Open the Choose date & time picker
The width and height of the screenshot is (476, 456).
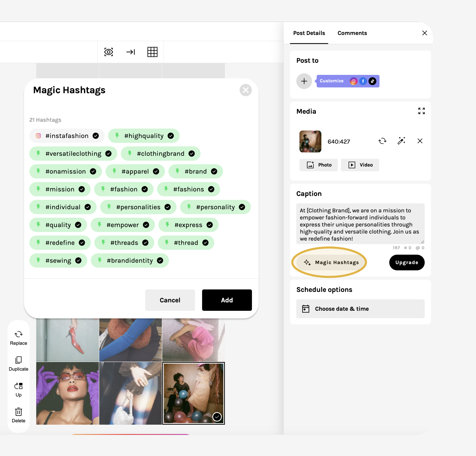coord(360,309)
